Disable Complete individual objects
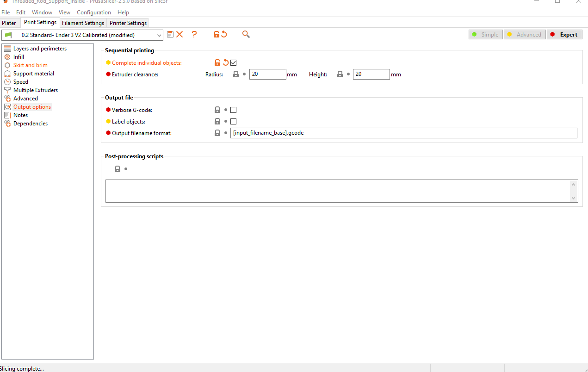This screenshot has width=588, height=372. point(233,62)
